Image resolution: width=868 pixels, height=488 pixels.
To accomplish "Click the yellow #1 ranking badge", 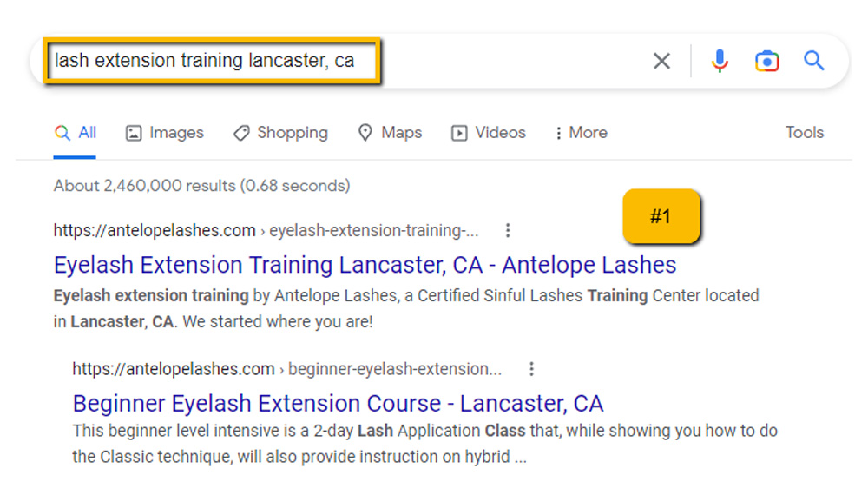I will [661, 216].
